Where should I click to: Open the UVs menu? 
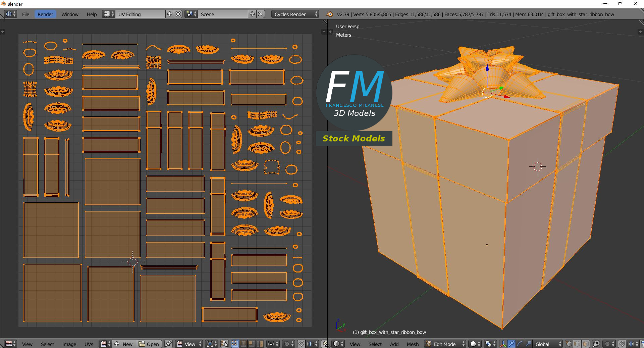tap(89, 344)
